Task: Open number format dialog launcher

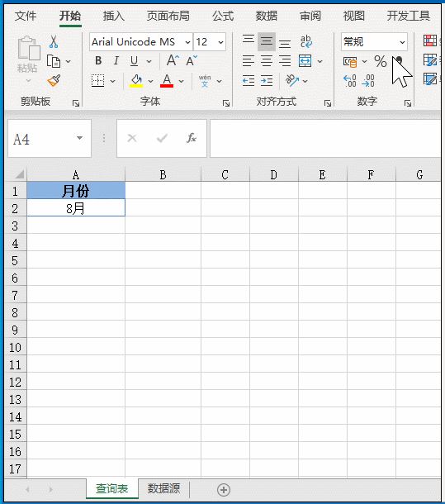Action: (x=408, y=103)
